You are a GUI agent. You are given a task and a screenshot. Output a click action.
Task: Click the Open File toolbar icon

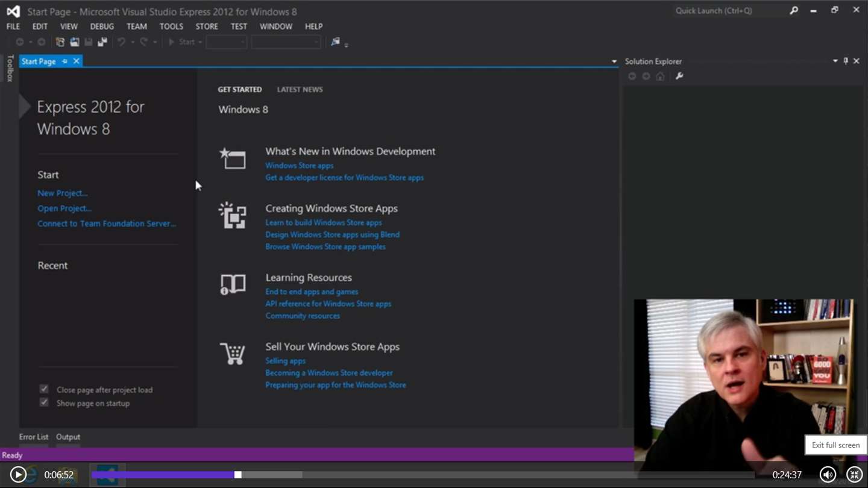(74, 42)
